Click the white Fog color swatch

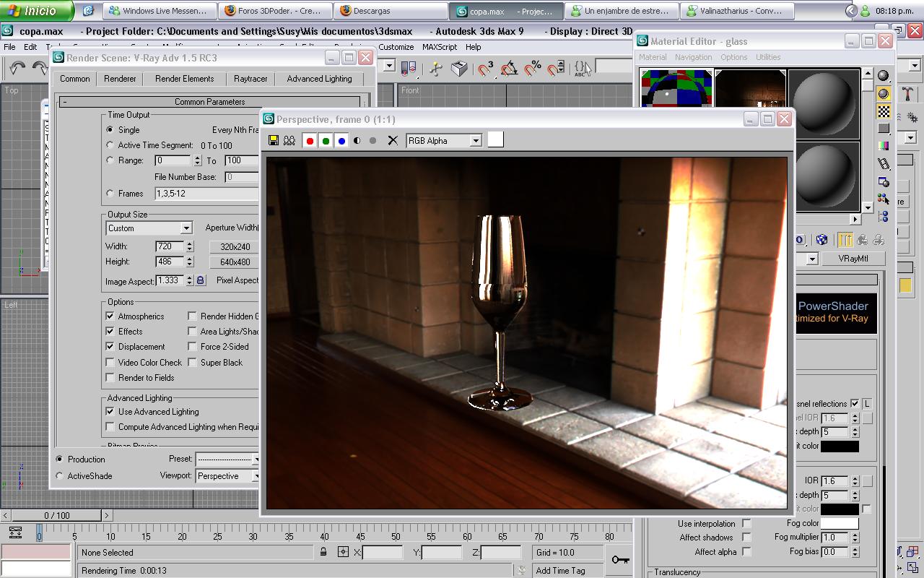point(839,523)
